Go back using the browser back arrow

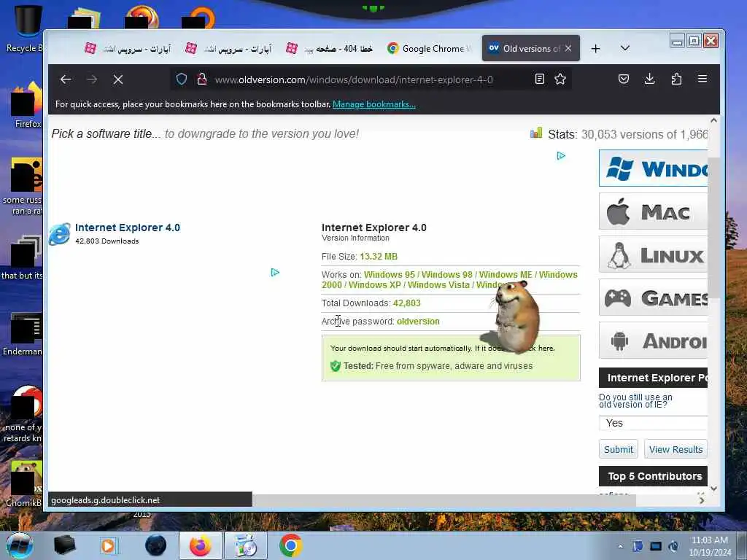pyautogui.click(x=66, y=79)
